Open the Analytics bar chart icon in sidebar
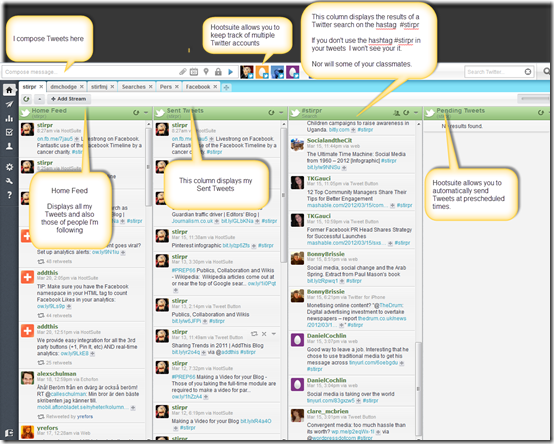The image size is (554, 444). [9, 118]
